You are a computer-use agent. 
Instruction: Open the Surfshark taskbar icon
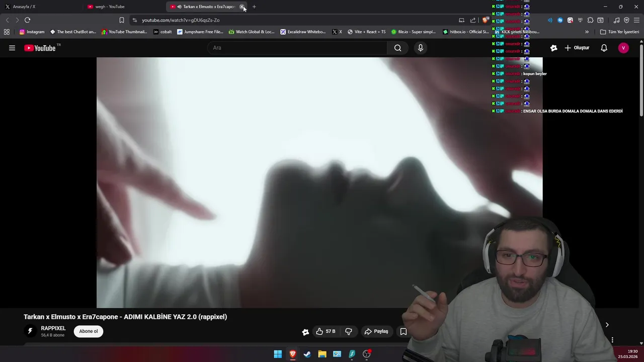(x=352, y=354)
